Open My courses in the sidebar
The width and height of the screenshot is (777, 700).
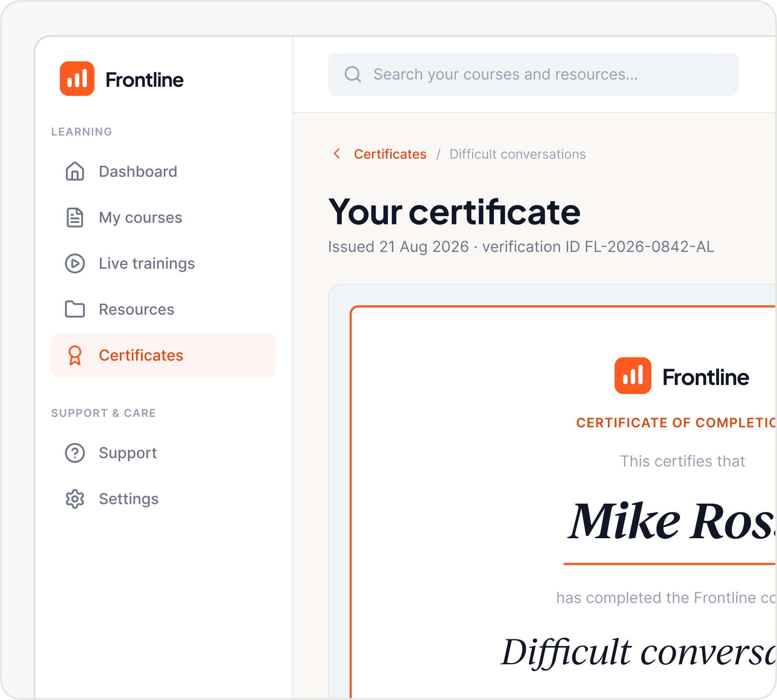[x=163, y=217]
